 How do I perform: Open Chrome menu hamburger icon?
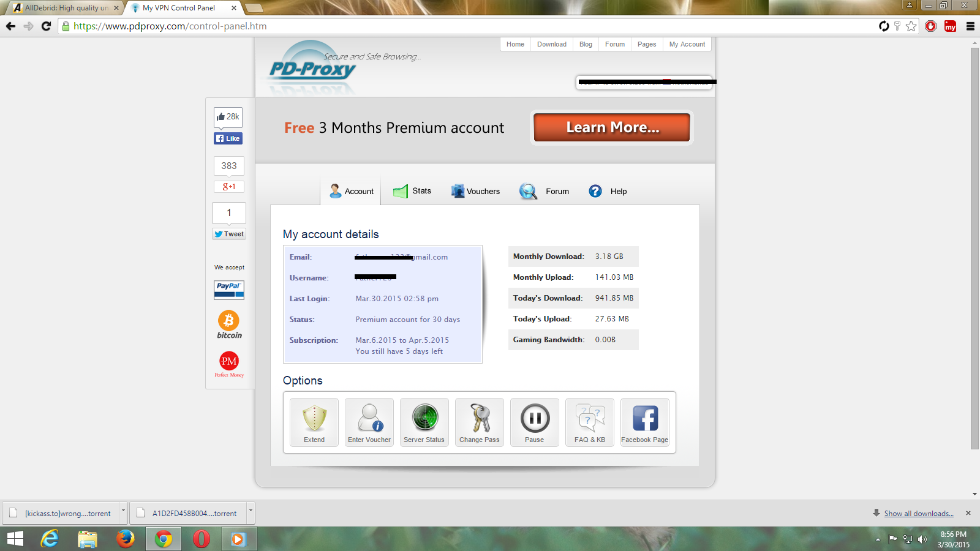[970, 26]
